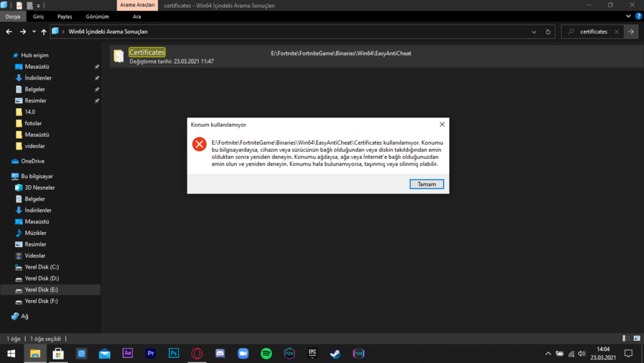
Task: Open Discord from the taskbar
Action: pos(220,353)
